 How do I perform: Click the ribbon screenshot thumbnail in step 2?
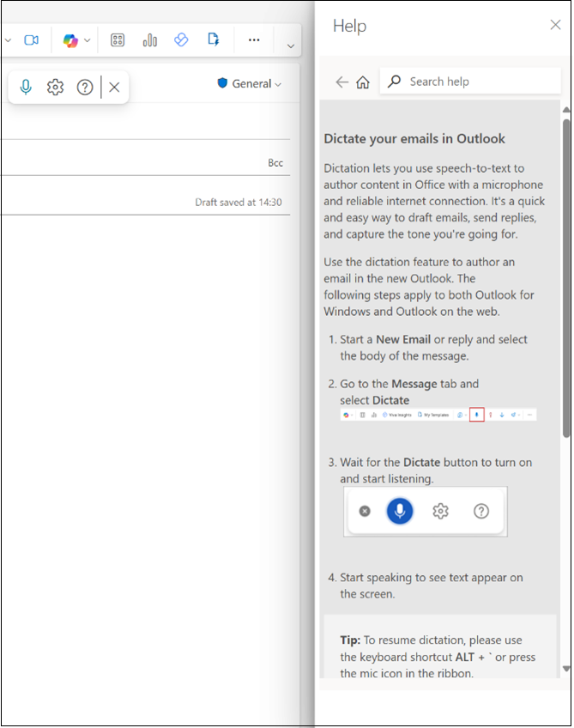[x=438, y=415]
